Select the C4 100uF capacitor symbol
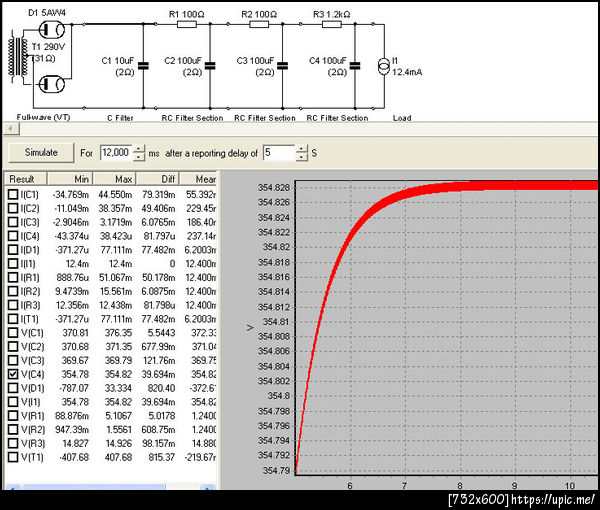The height and width of the screenshot is (510, 600). pos(355,66)
